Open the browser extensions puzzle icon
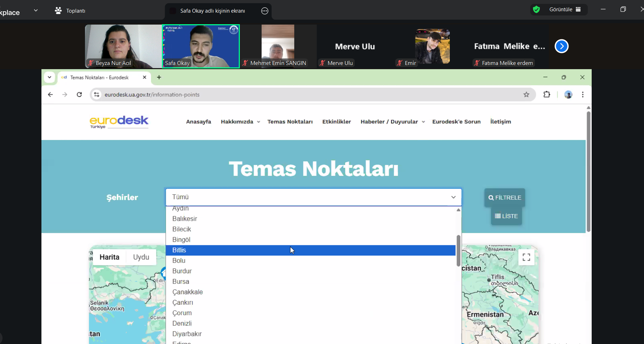This screenshot has height=344, width=644. point(546,94)
